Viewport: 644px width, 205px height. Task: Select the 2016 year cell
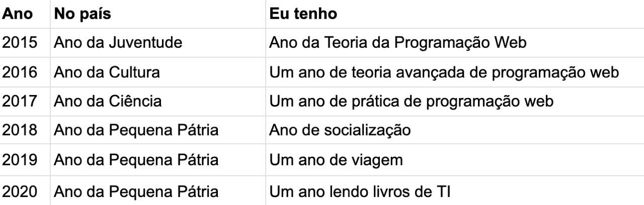[x=20, y=72]
